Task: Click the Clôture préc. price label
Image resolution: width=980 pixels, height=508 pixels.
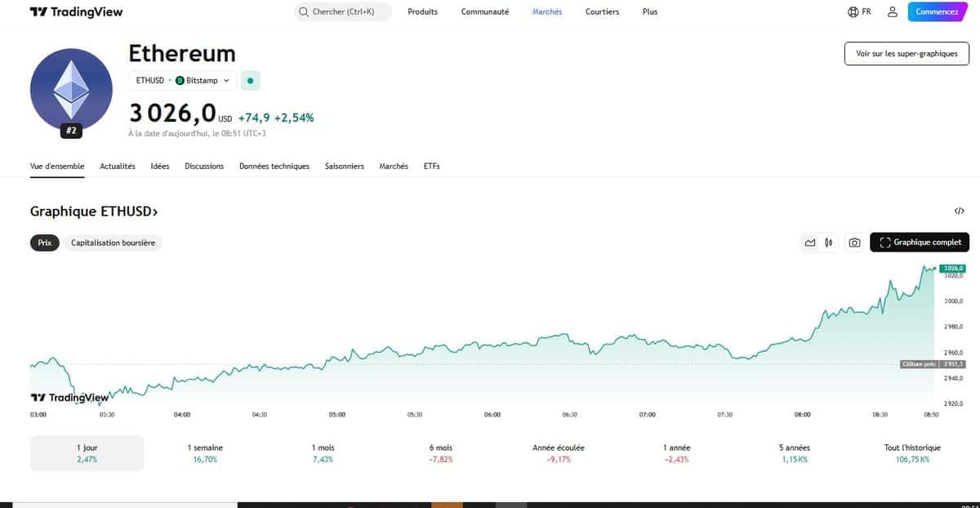Action: (932, 364)
